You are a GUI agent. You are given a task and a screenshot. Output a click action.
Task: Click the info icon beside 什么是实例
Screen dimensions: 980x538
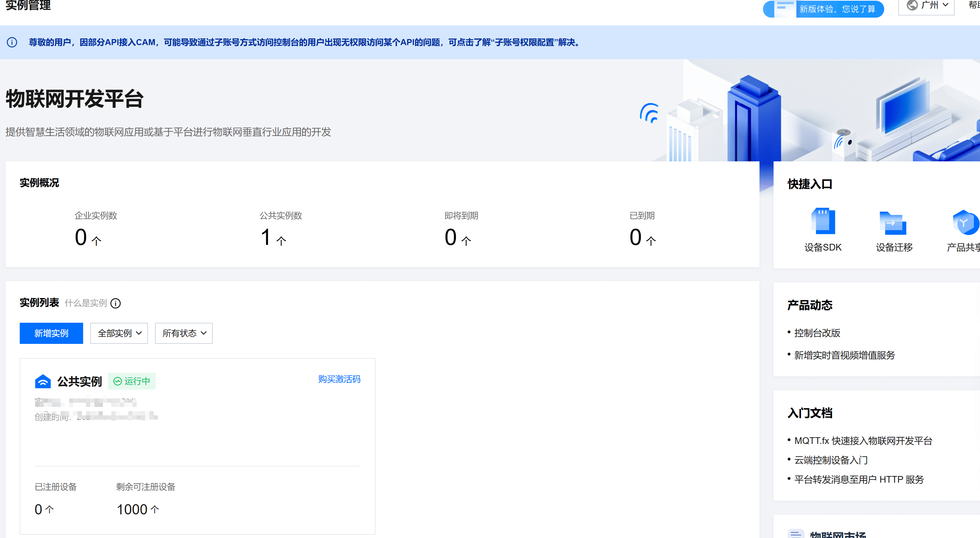point(116,303)
